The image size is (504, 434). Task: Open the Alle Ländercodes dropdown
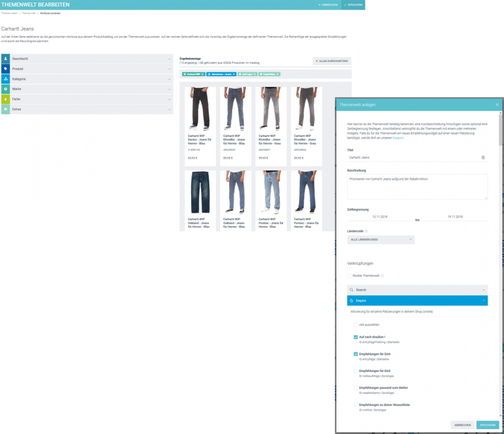(381, 240)
